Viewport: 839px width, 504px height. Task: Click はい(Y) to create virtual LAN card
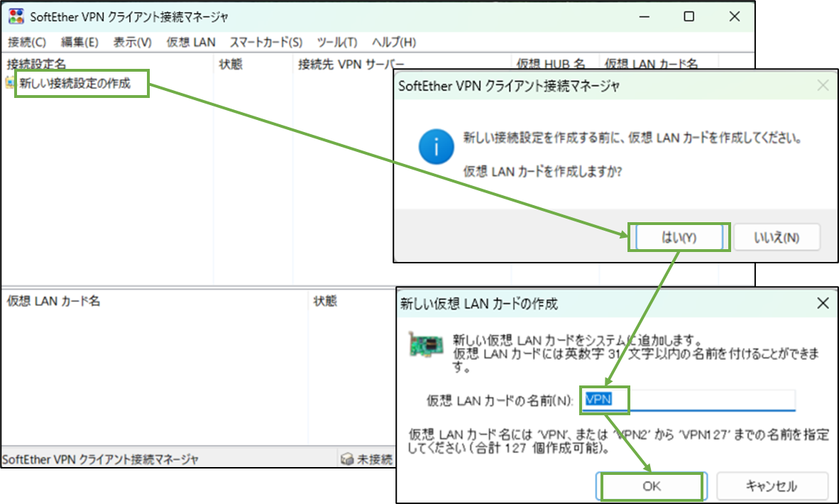pyautogui.click(x=679, y=238)
